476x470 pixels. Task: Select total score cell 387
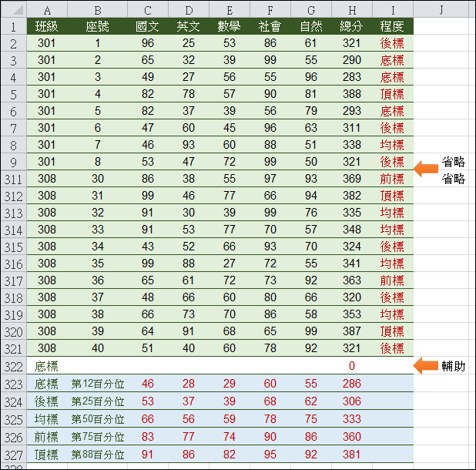352,331
